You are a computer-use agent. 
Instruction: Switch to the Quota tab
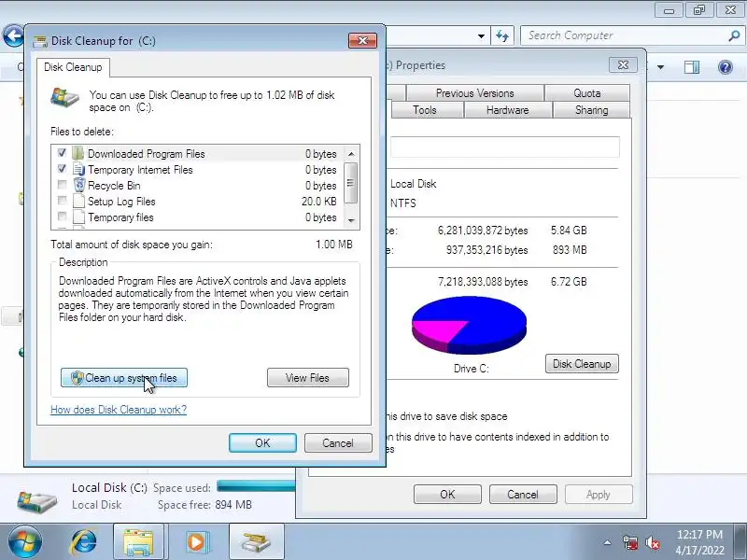[x=587, y=93]
